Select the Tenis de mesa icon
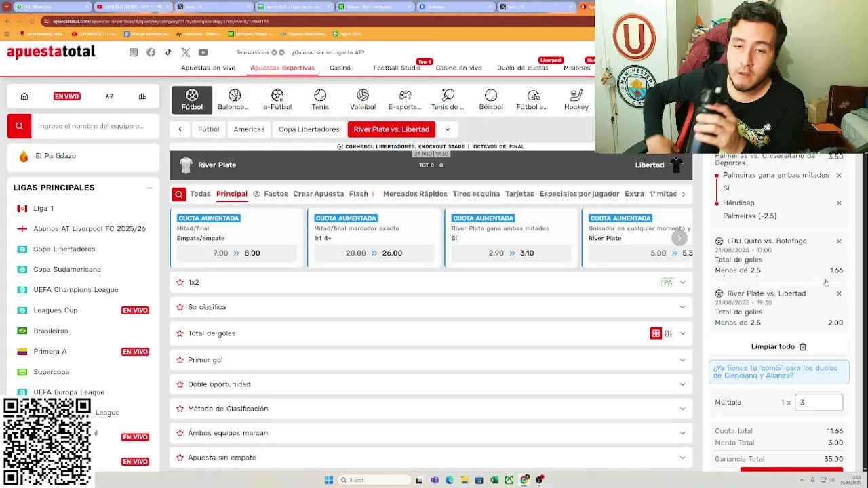Screen dimensions: 868x488 pos(448,100)
